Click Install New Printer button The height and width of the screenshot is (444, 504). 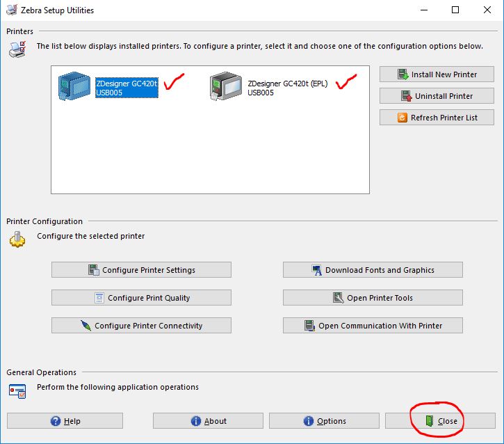pyautogui.click(x=437, y=74)
